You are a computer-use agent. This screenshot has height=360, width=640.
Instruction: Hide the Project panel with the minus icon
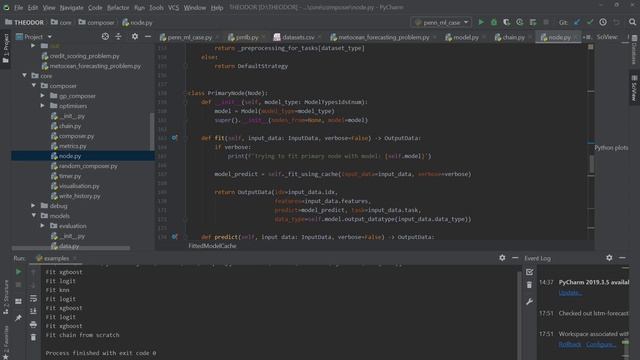pyautogui.click(x=148, y=36)
